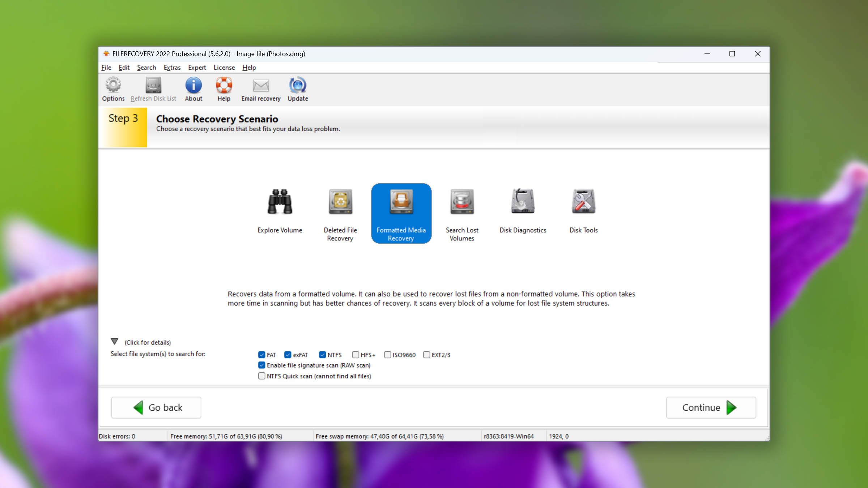Click 'Select file system(s) to search for' label

[x=158, y=354]
